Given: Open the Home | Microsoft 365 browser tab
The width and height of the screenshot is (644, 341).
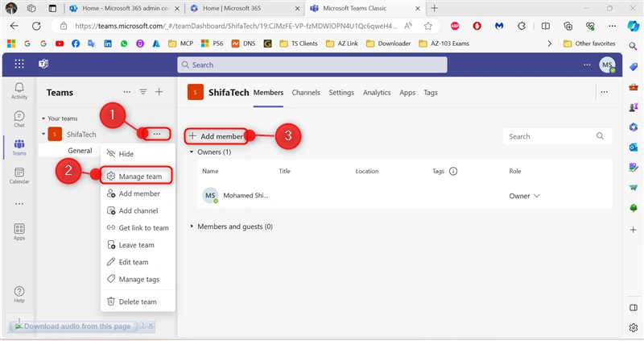Looking at the screenshot, I should point(246,8).
